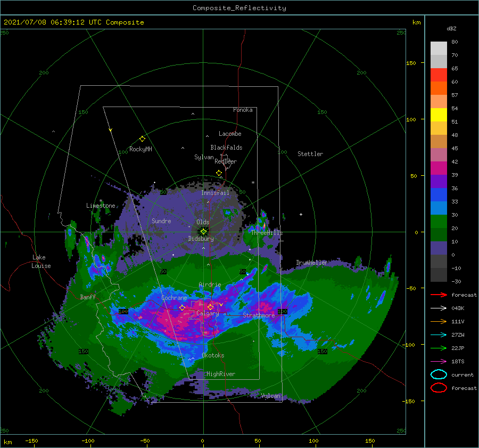Click the Okotoks town label

pyautogui.click(x=213, y=355)
